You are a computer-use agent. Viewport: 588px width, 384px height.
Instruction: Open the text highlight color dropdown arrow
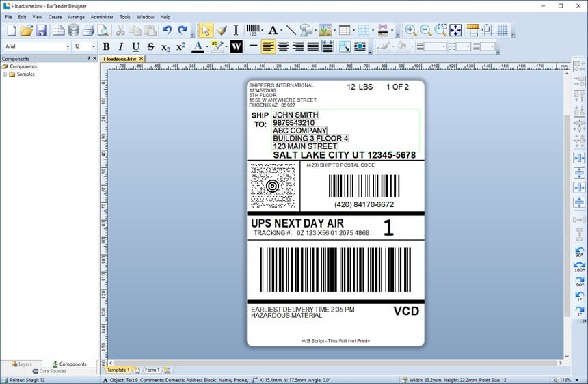[226, 46]
